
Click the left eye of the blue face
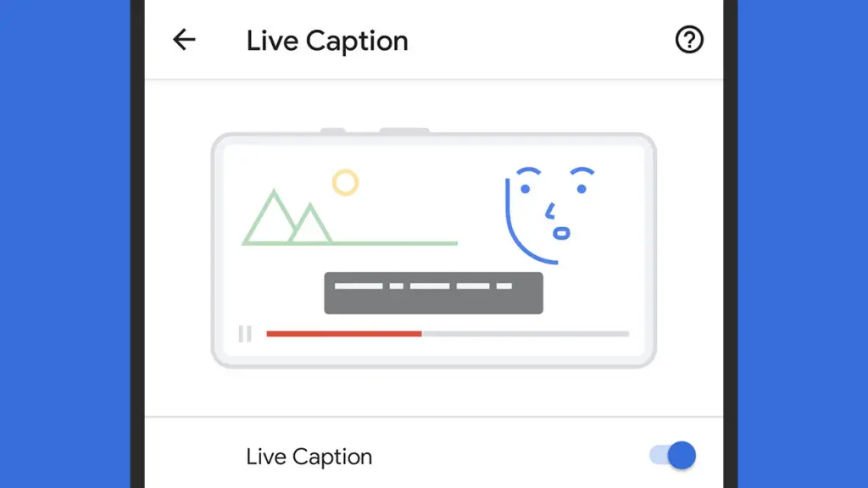[x=526, y=189]
